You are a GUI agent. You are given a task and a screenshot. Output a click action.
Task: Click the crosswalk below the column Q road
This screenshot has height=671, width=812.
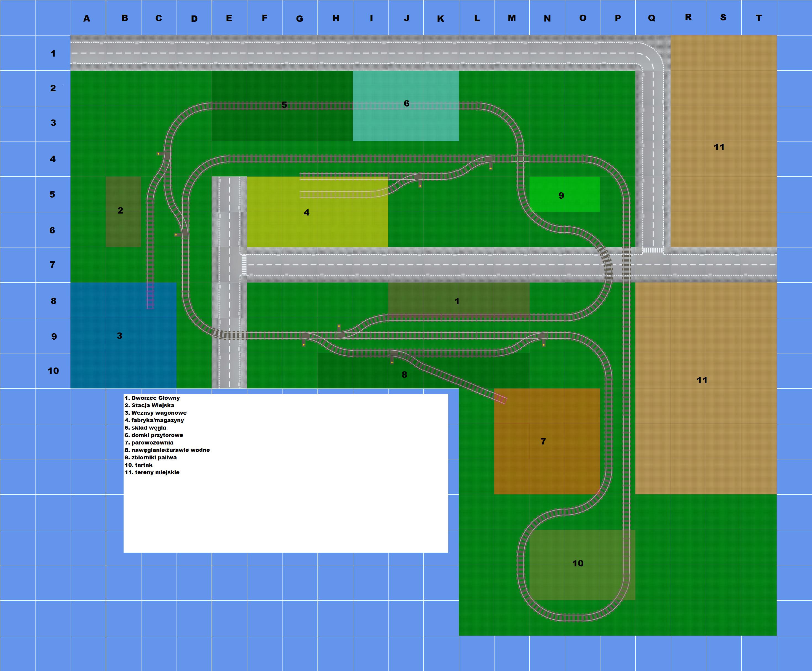[x=653, y=251]
